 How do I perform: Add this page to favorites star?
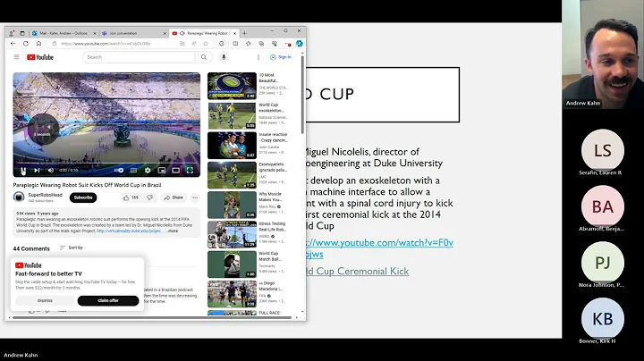point(206,44)
